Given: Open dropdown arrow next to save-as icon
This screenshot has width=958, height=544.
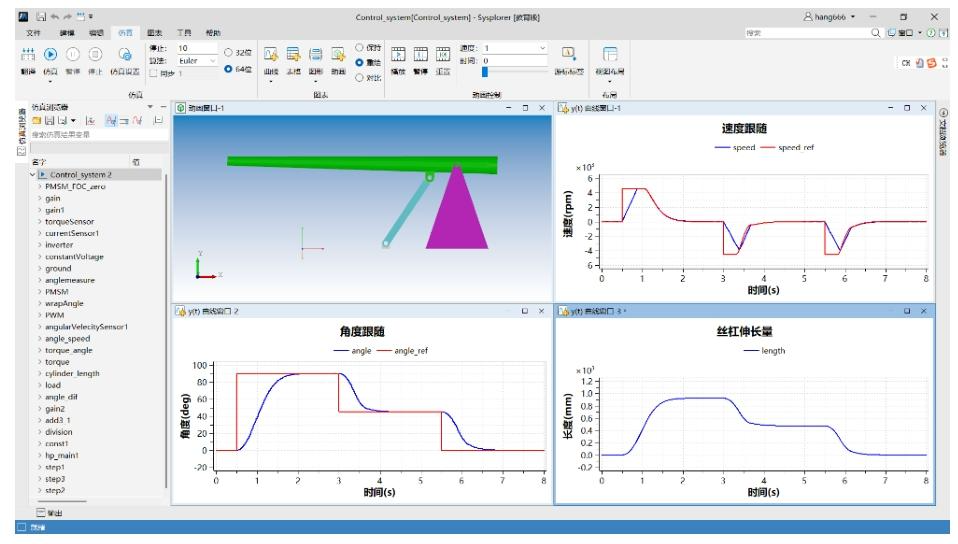Looking at the screenshot, I should coord(73,121).
